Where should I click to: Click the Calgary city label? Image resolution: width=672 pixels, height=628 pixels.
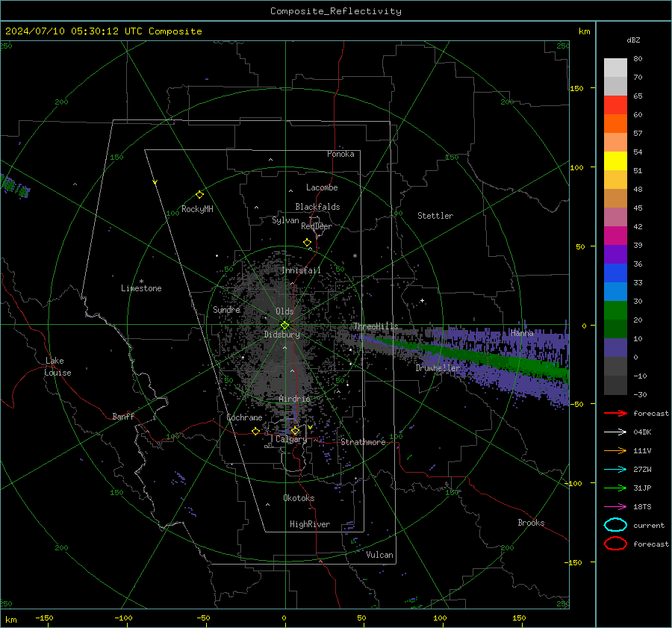[291, 439]
